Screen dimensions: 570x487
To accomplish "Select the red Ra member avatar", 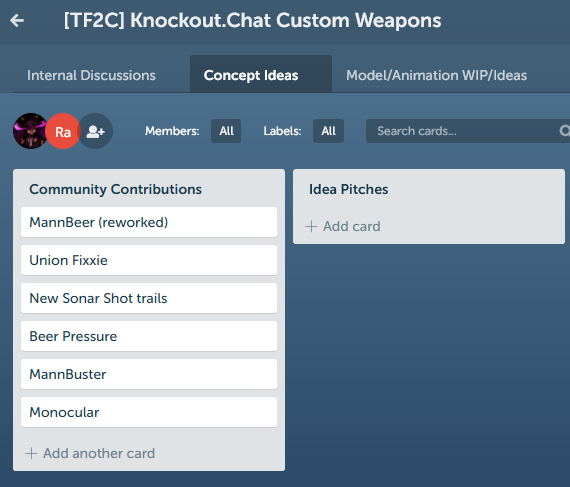I will point(63,131).
